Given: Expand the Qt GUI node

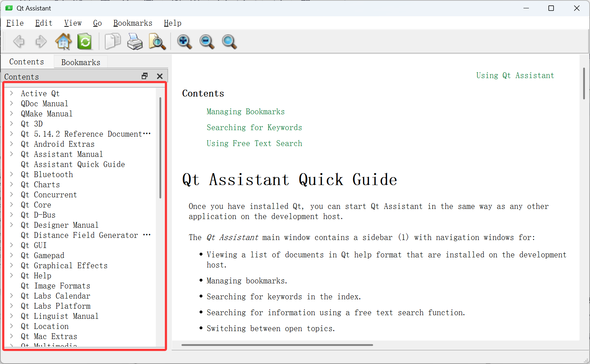Looking at the screenshot, I should [11, 245].
